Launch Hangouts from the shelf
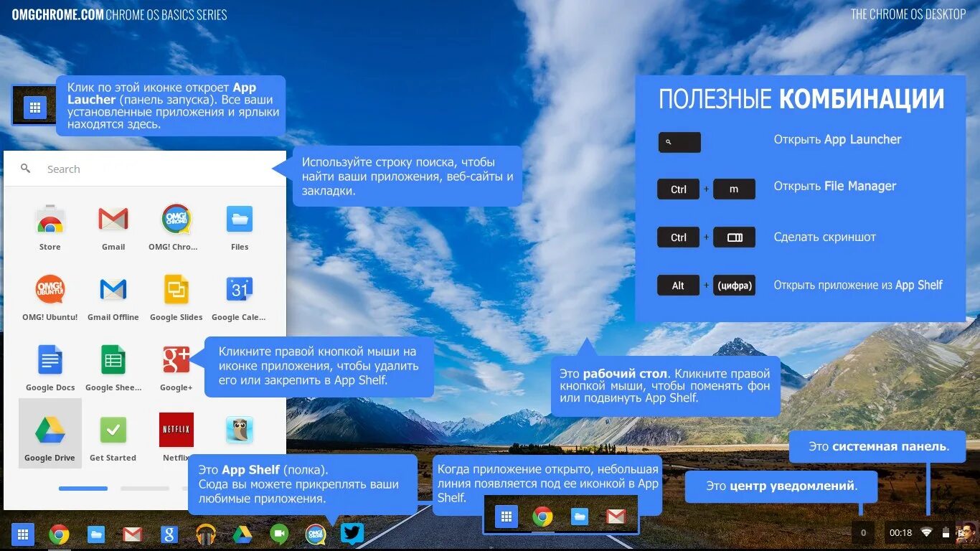The width and height of the screenshot is (980, 551). click(279, 534)
